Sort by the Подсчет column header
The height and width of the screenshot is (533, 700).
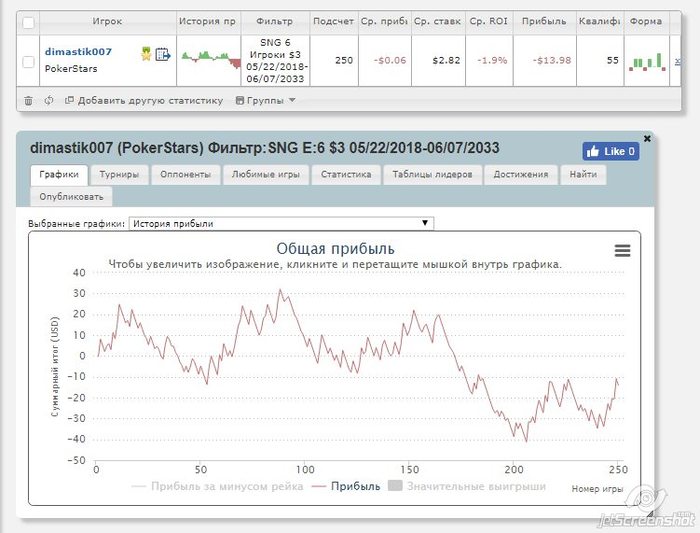[x=333, y=21]
